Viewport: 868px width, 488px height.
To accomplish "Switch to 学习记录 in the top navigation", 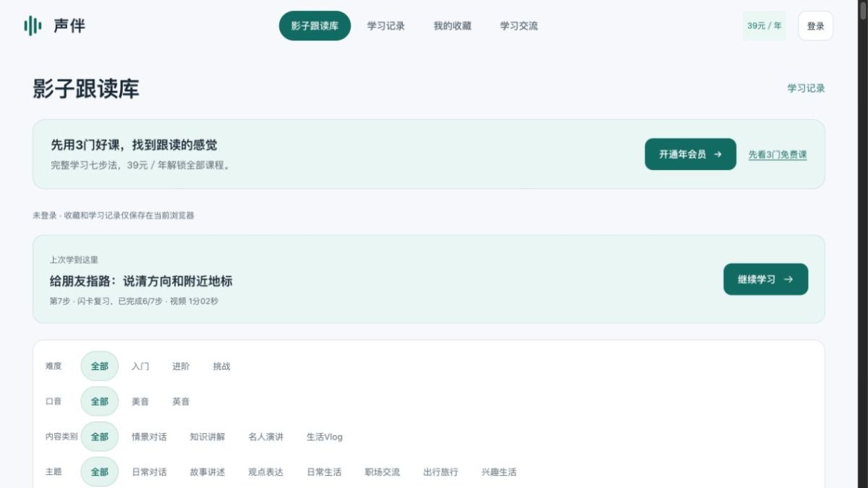I will click(x=386, y=26).
